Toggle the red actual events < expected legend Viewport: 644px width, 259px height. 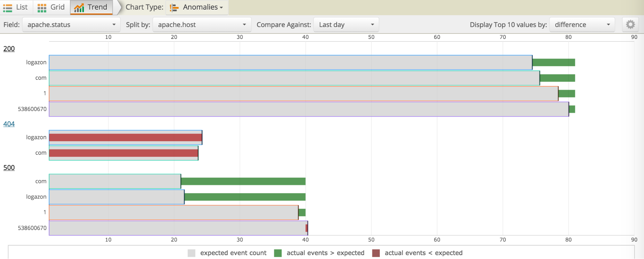tap(376, 253)
